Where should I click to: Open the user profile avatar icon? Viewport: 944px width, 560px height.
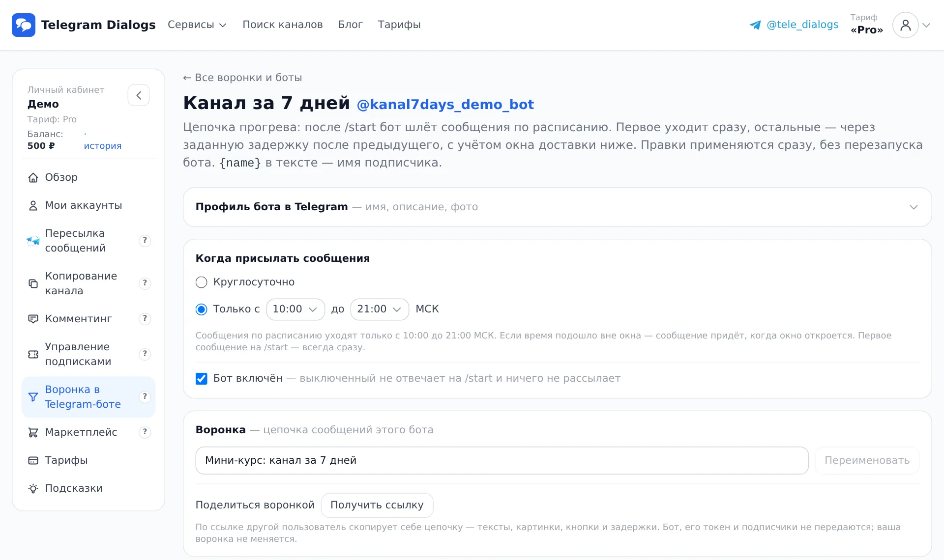tap(905, 25)
